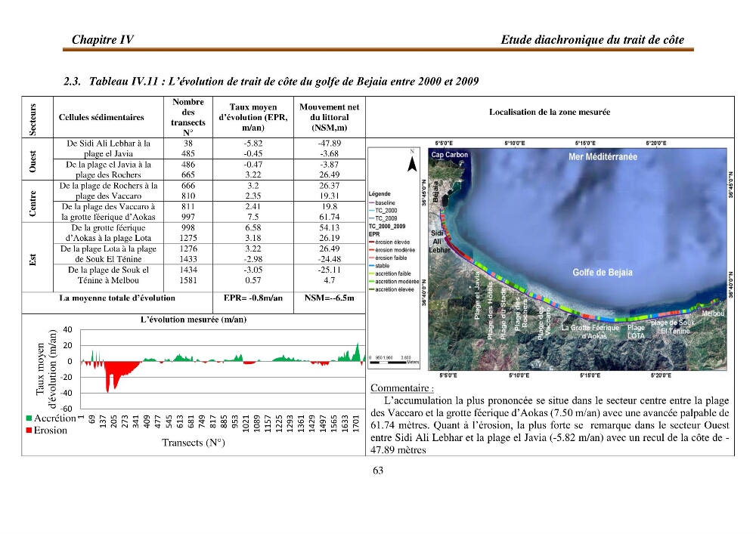Click the 'Ouest' sector label
Viewport: 756px width, 534px height.
(x=33, y=160)
